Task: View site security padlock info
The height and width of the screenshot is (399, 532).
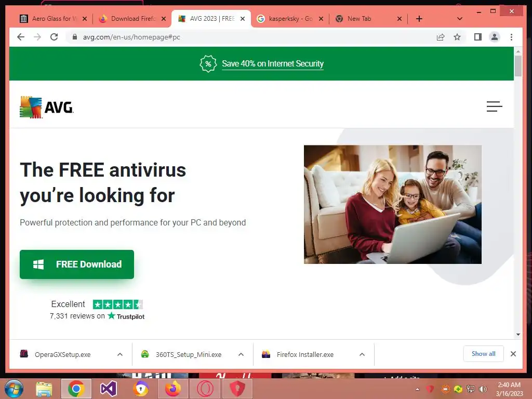Action: (x=75, y=37)
